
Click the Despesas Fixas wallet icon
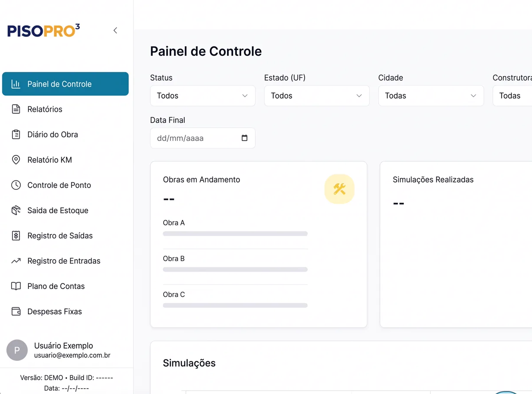point(16,311)
